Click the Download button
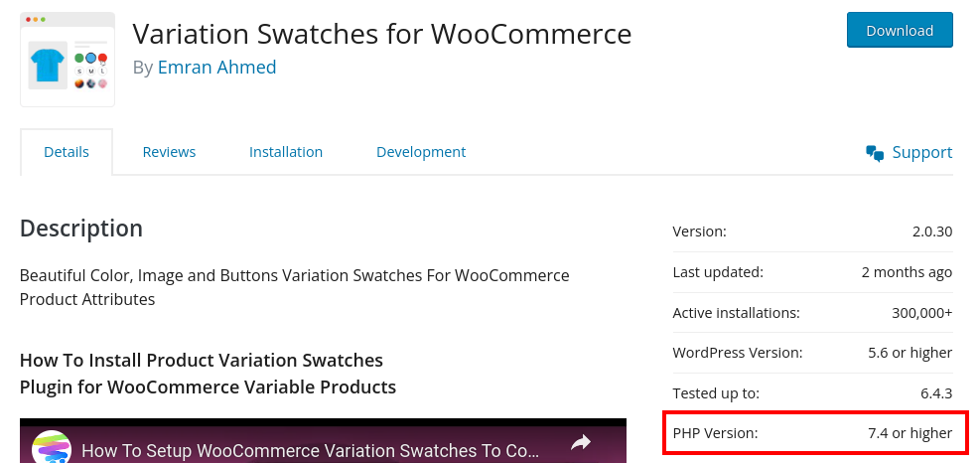This screenshot has height=463, width=980. click(900, 30)
